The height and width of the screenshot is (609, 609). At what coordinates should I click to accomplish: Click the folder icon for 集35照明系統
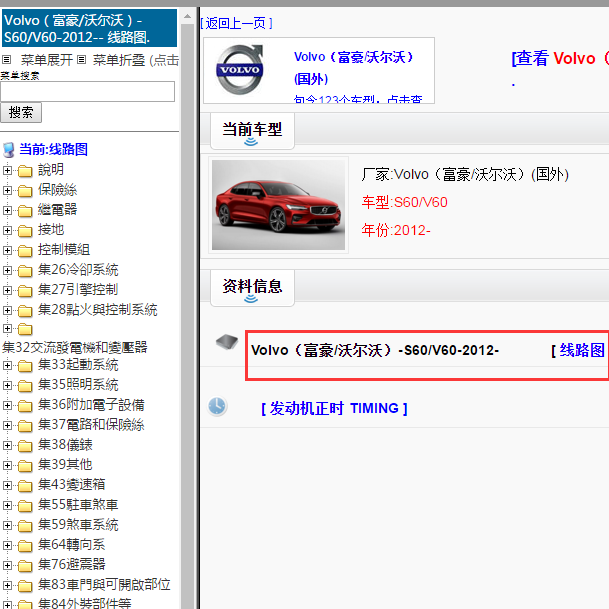[x=25, y=386]
